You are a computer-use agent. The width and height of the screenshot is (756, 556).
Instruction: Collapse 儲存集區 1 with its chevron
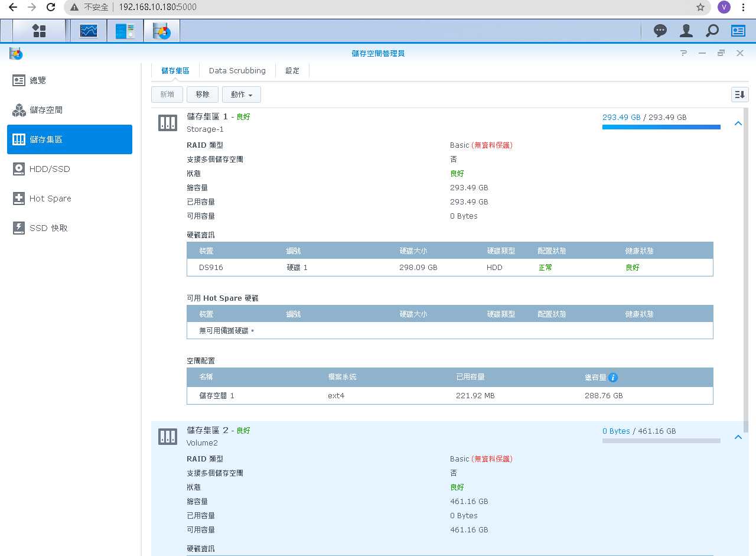pos(738,123)
